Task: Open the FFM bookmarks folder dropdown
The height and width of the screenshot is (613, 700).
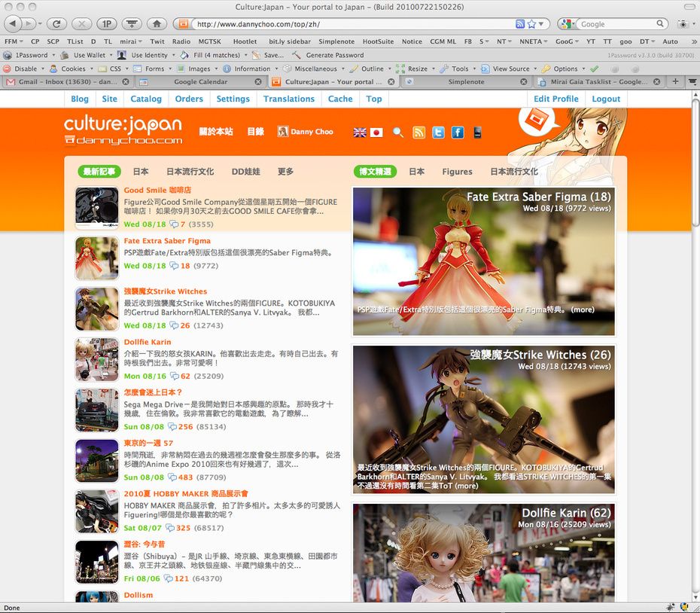Action: click(x=14, y=41)
